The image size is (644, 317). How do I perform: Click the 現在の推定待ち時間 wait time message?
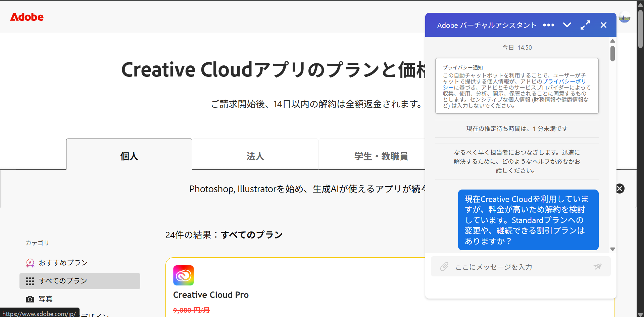(517, 128)
